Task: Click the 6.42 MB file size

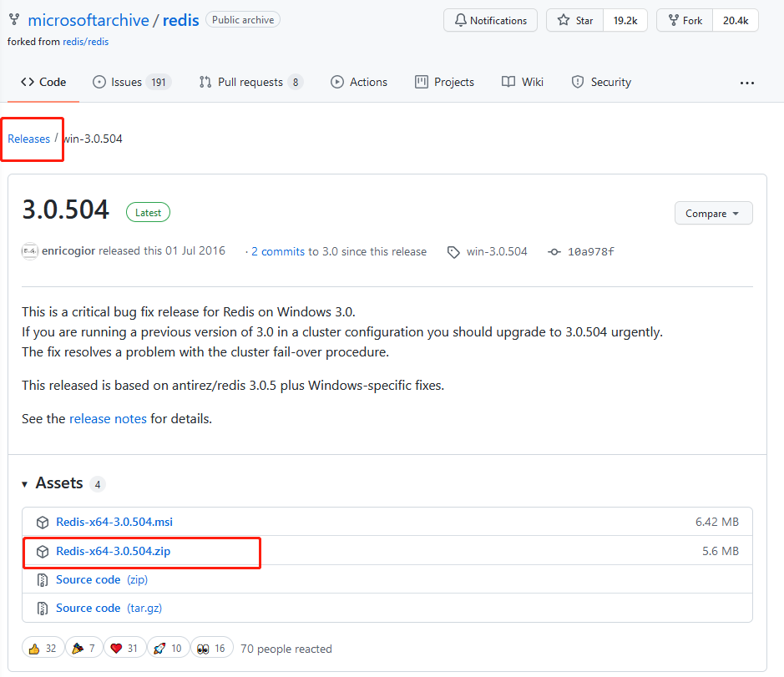Action: 717,522
